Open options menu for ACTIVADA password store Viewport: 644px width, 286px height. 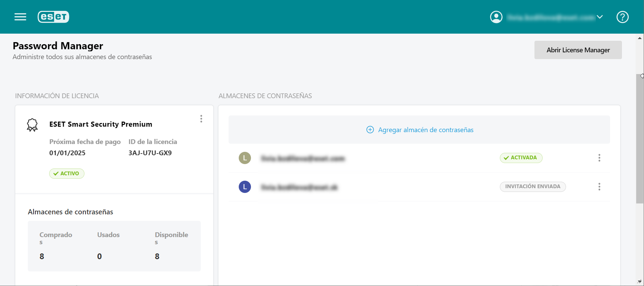(x=599, y=158)
